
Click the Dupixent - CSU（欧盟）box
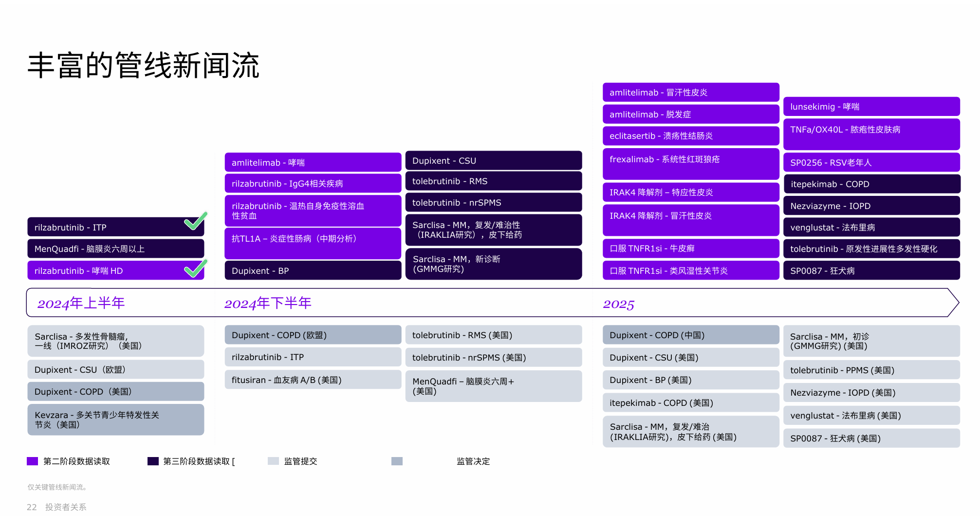116,369
